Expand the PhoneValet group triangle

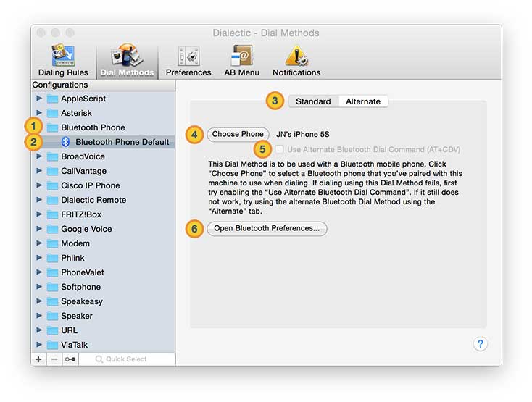[39, 272]
